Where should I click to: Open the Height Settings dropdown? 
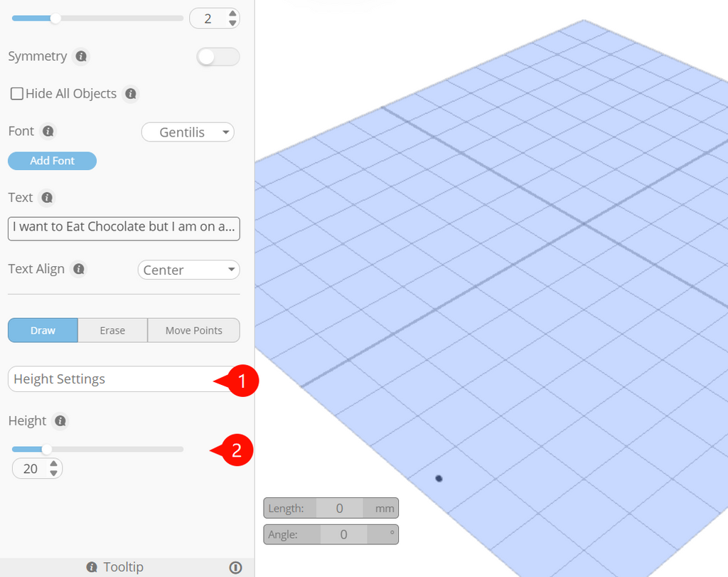coord(124,379)
